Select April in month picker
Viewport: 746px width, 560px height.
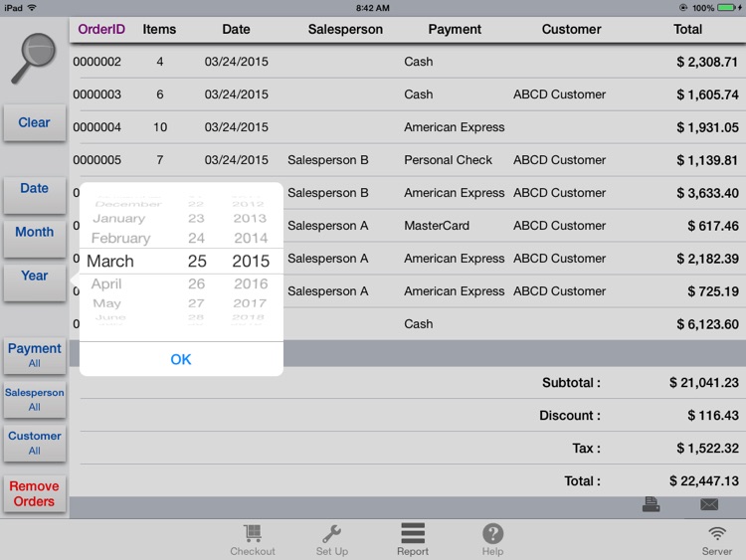[x=106, y=283]
